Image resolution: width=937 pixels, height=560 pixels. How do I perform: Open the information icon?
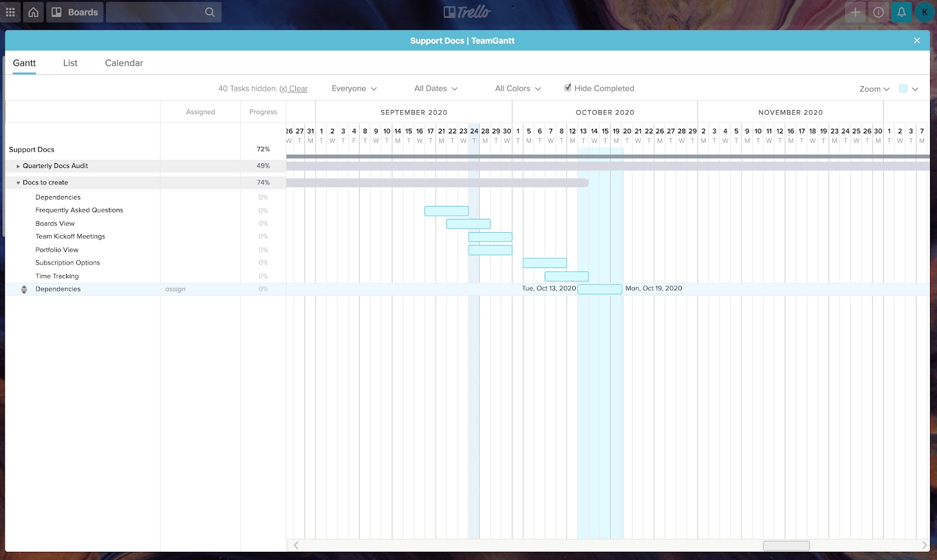(x=878, y=12)
